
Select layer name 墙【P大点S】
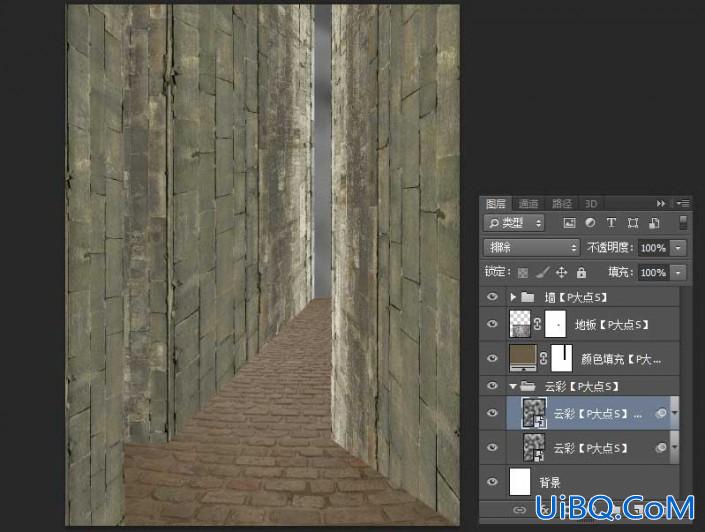point(576,297)
